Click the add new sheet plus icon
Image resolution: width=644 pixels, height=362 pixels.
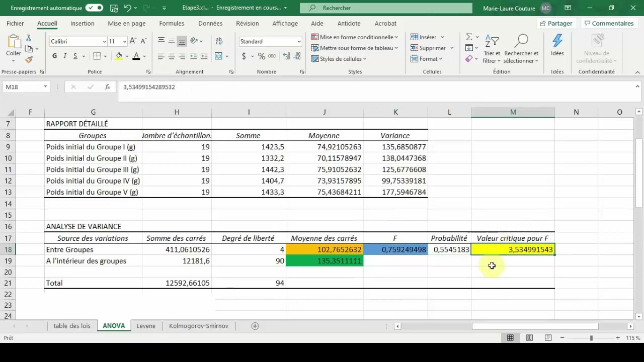[255, 326]
